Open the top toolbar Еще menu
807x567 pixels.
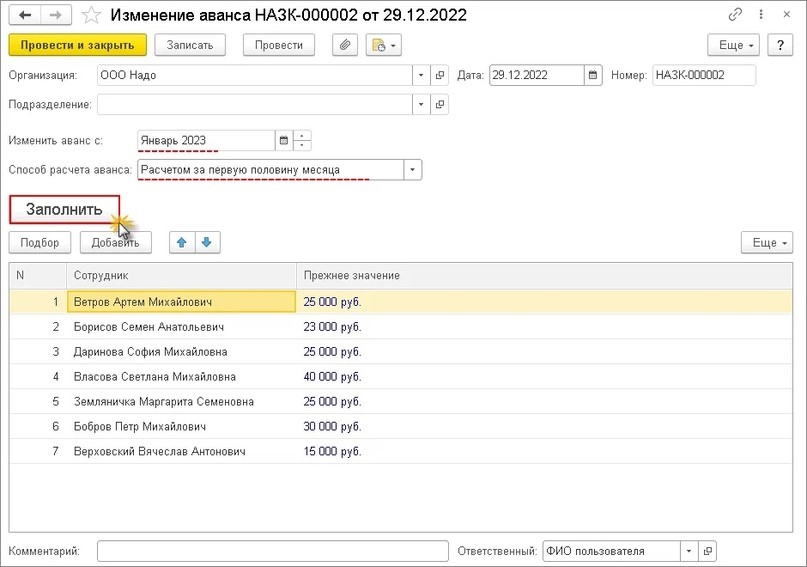733,45
